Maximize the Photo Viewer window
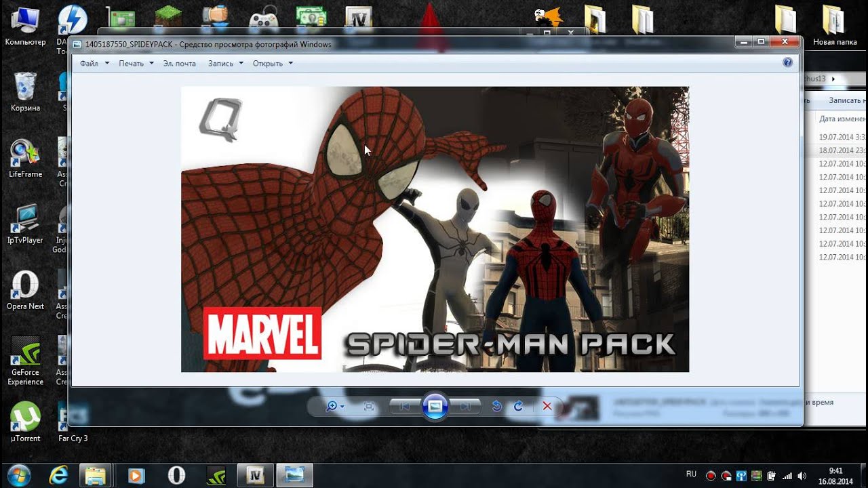868x488 pixels. click(x=761, y=42)
